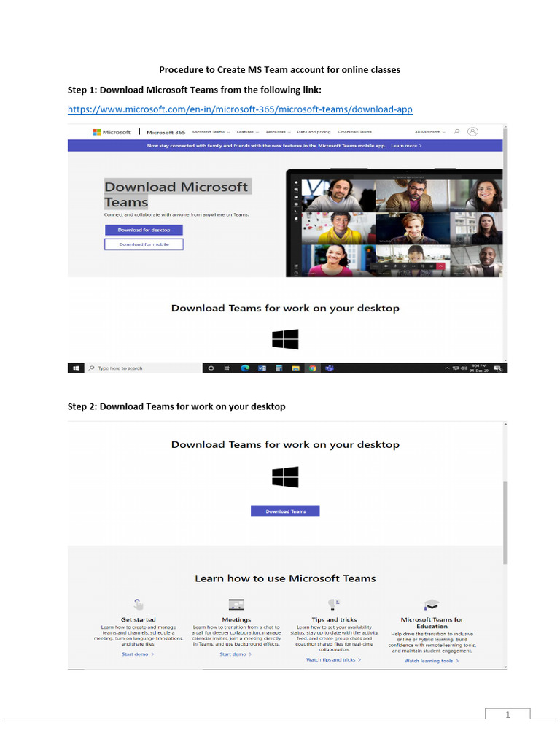The height and width of the screenshot is (747, 560).
Task: Click page number 1 in footer
Action: 507,715
